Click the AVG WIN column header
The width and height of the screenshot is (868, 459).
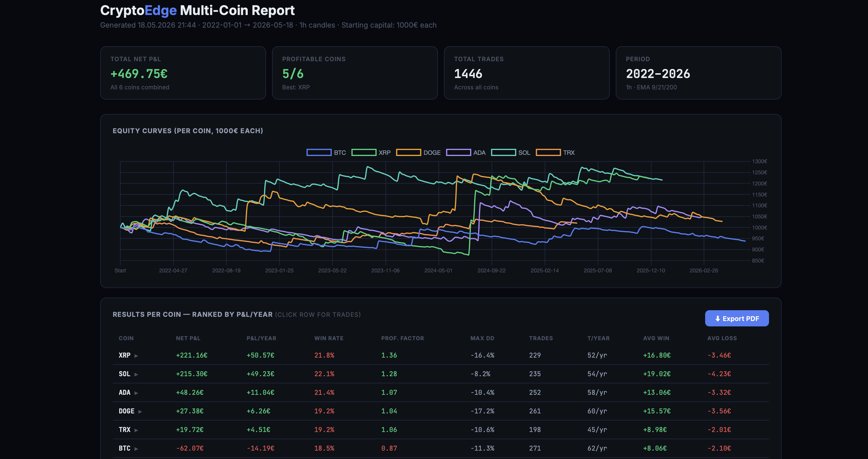[x=656, y=338]
